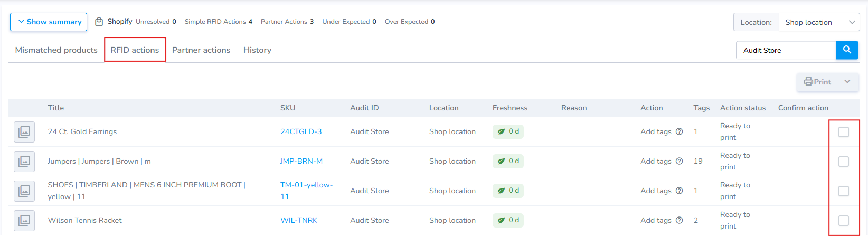The width and height of the screenshot is (868, 236).
Task: Open the Print options dropdown arrow
Action: pos(847,82)
